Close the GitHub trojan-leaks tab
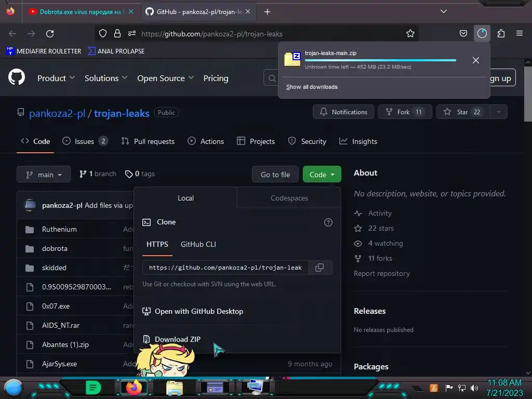 pos(248,11)
